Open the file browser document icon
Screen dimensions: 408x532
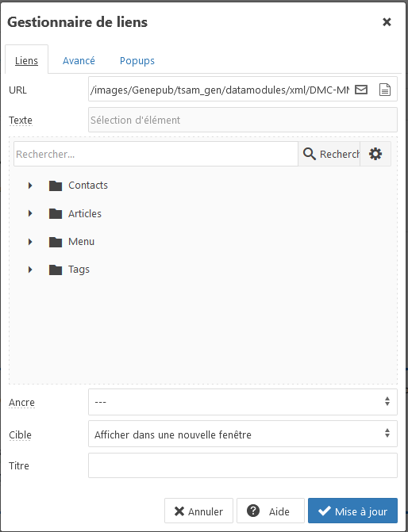pos(384,90)
